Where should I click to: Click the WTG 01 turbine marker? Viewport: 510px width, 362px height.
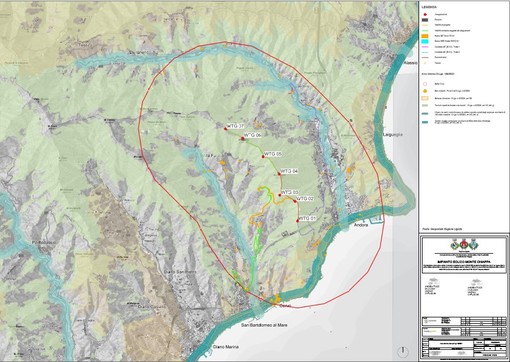(297, 221)
